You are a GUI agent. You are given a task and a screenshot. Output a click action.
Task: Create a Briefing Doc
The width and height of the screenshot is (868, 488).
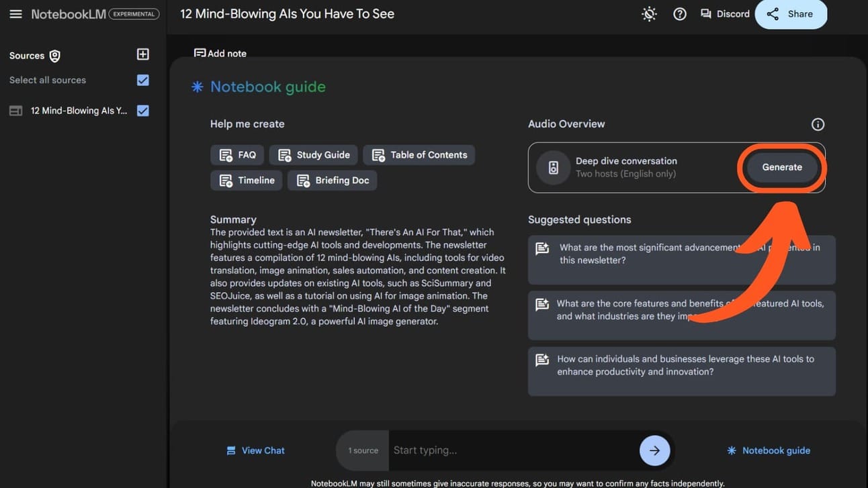pos(332,181)
